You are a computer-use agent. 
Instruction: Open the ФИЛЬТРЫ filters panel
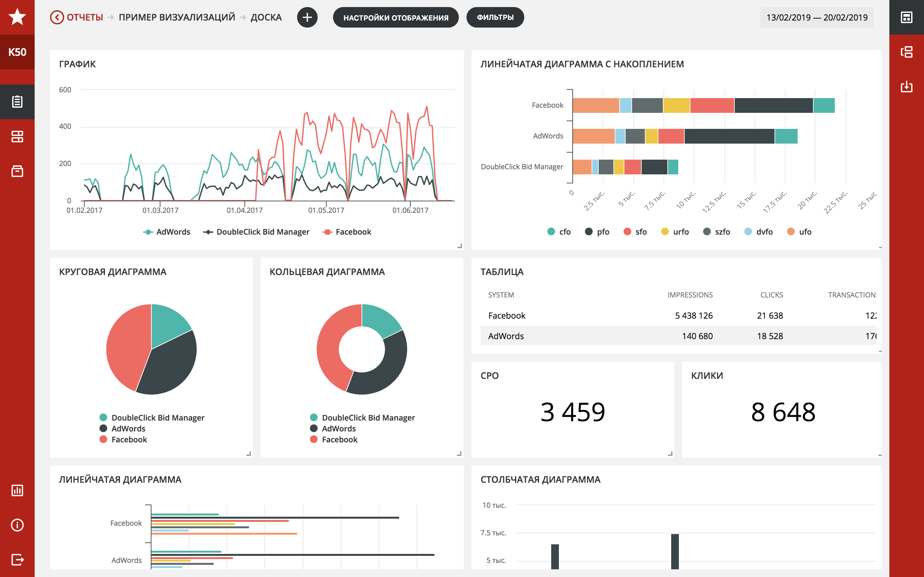point(495,17)
